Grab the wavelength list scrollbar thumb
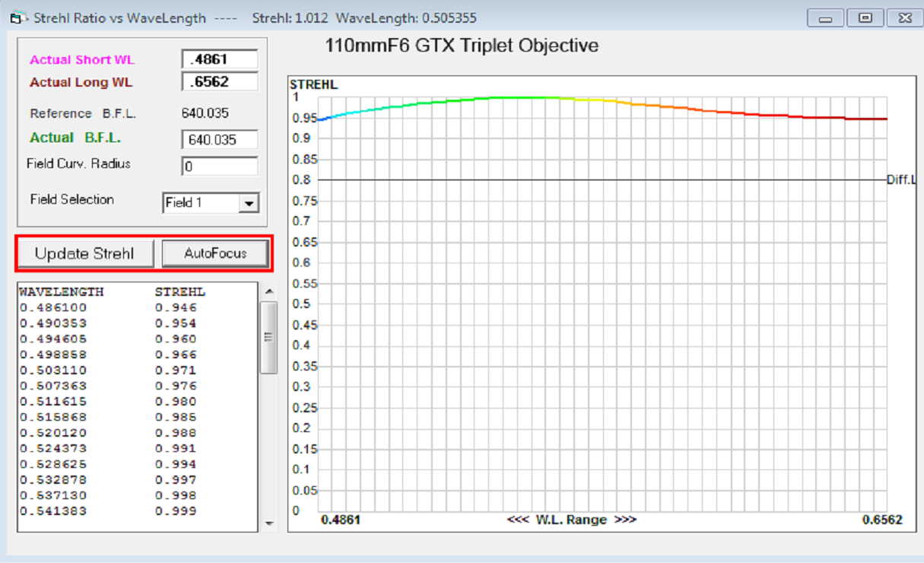The height and width of the screenshot is (563, 924). tap(268, 336)
